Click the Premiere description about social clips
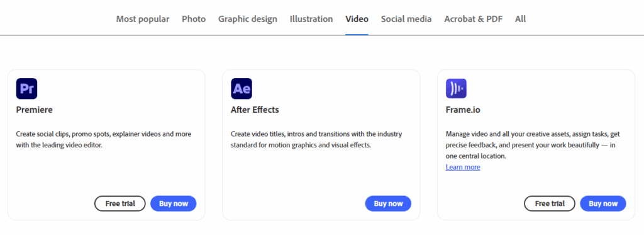 pyautogui.click(x=104, y=139)
